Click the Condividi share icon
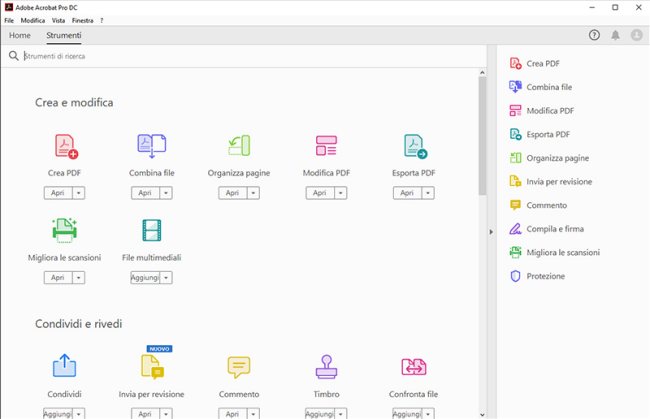The height and width of the screenshot is (419, 650). coord(64,366)
